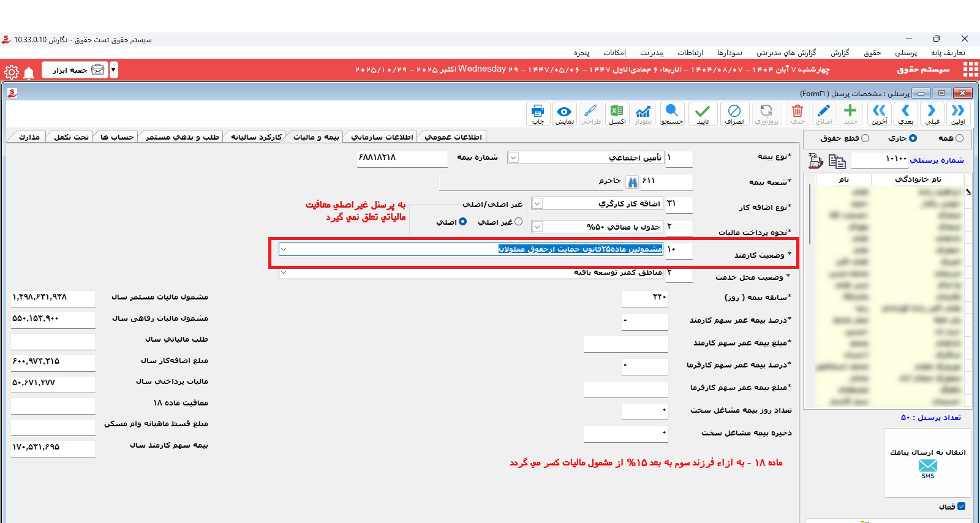Toggle the 'فعال' (Active) checkbox
The height and width of the screenshot is (523, 980).
click(961, 506)
